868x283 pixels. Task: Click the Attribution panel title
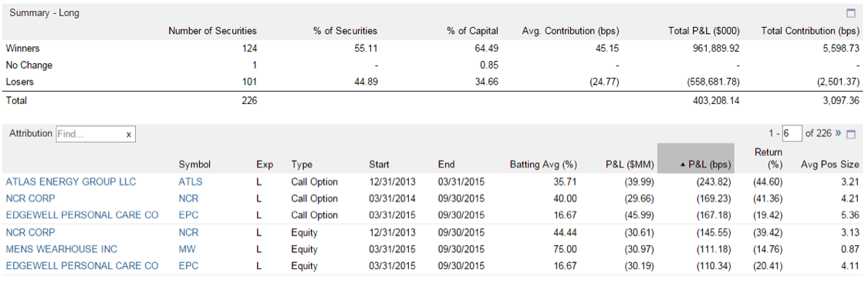click(x=31, y=133)
